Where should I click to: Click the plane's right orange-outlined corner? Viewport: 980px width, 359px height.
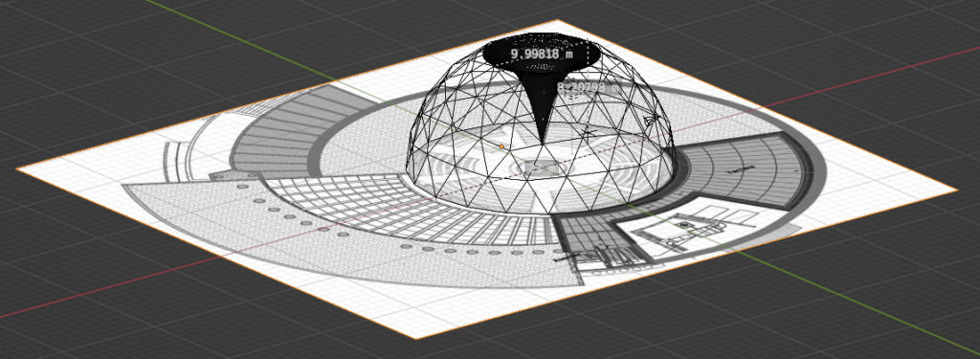[956, 190]
